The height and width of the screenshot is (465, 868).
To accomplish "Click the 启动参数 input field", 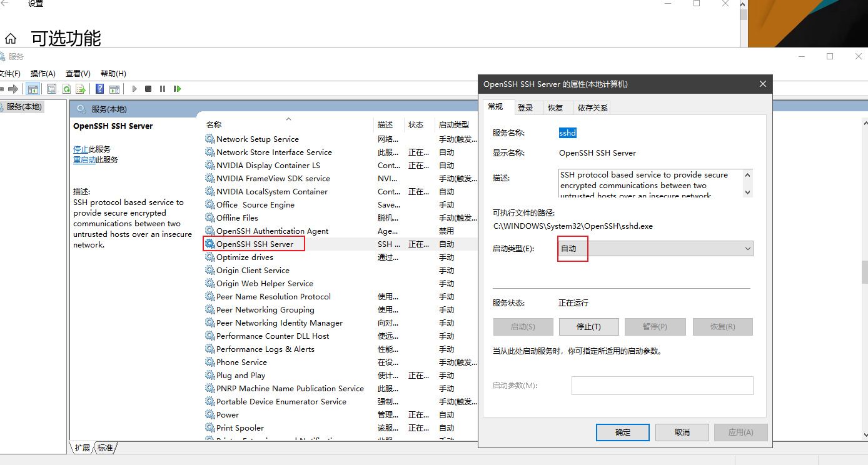I will tap(662, 385).
